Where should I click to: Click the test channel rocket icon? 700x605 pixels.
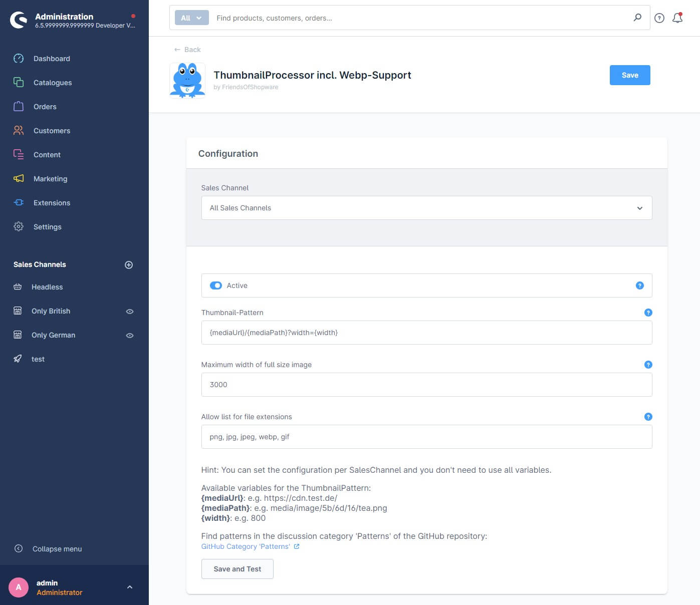click(18, 359)
